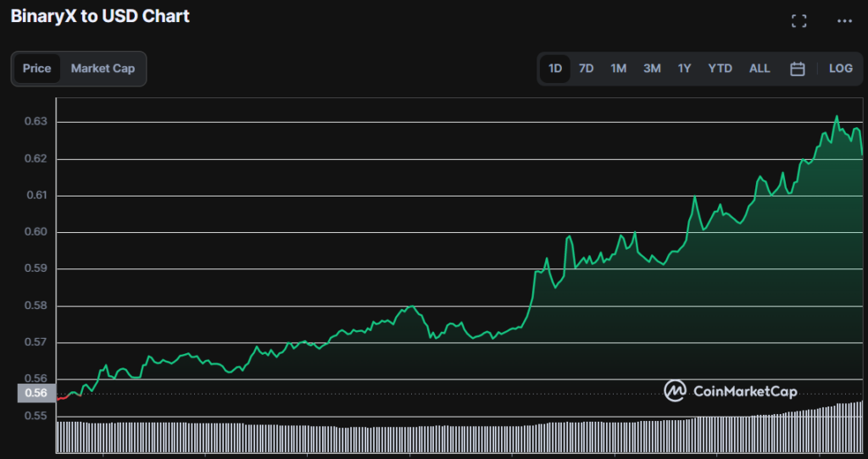
Task: Switch to the Market Cap tab
Action: pyautogui.click(x=103, y=69)
